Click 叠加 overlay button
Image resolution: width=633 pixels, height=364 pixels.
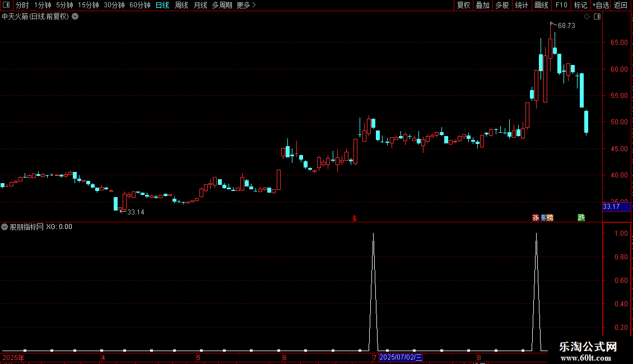point(482,5)
